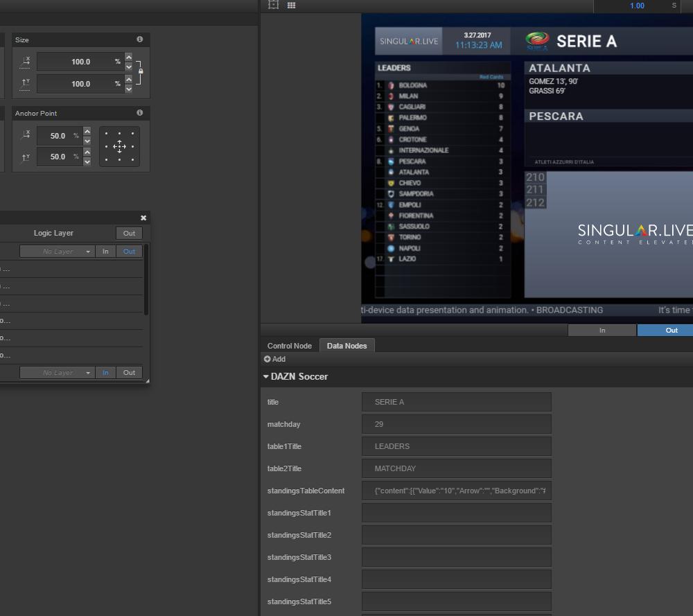
Task: Click the Serie A league logo in preview
Action: 538,41
